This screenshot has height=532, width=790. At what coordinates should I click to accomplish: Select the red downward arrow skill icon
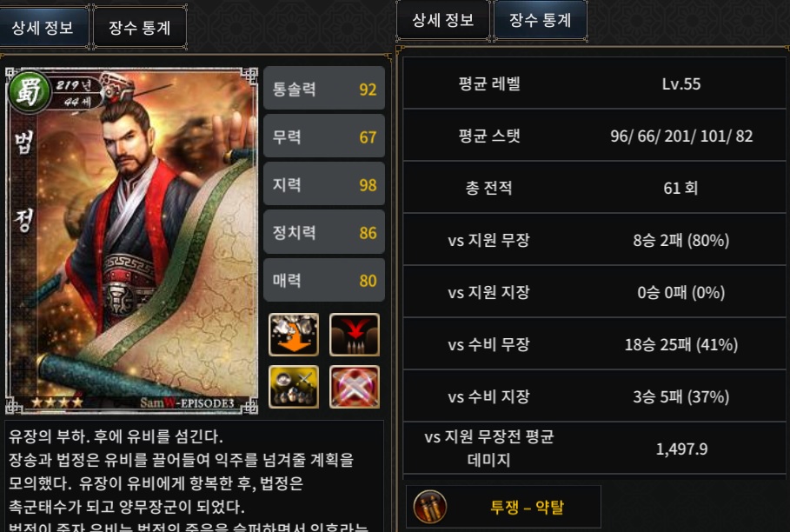click(x=355, y=335)
